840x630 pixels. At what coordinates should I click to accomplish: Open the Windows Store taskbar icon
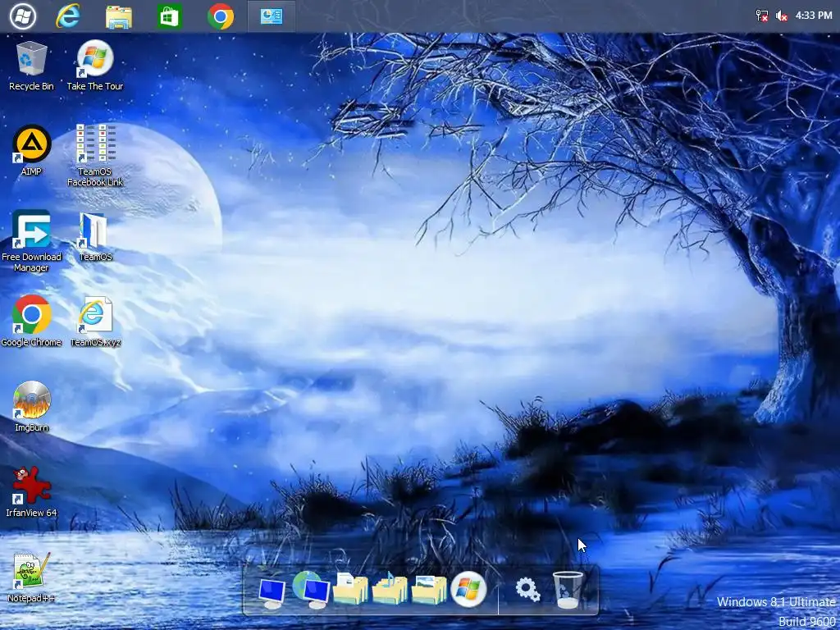tap(169, 16)
